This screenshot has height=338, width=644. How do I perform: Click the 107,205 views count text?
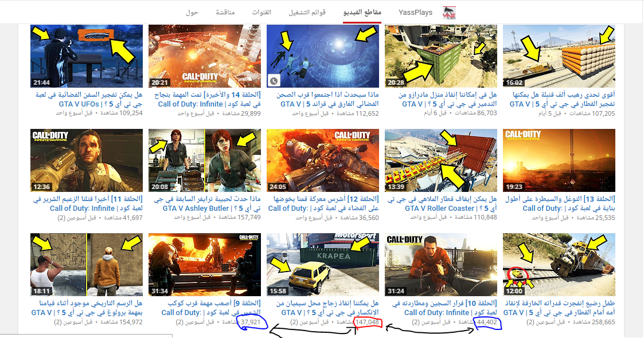pyautogui.click(x=592, y=113)
